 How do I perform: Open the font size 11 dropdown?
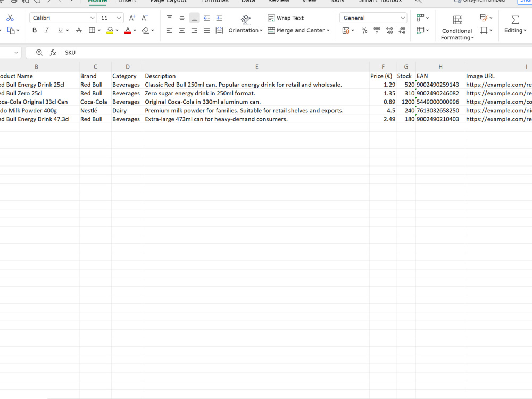coord(119,18)
